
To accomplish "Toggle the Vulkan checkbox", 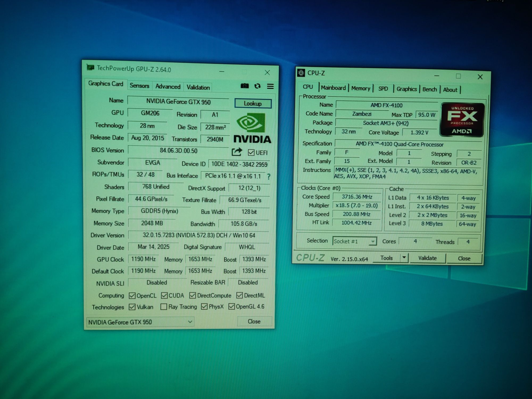I will (x=132, y=307).
